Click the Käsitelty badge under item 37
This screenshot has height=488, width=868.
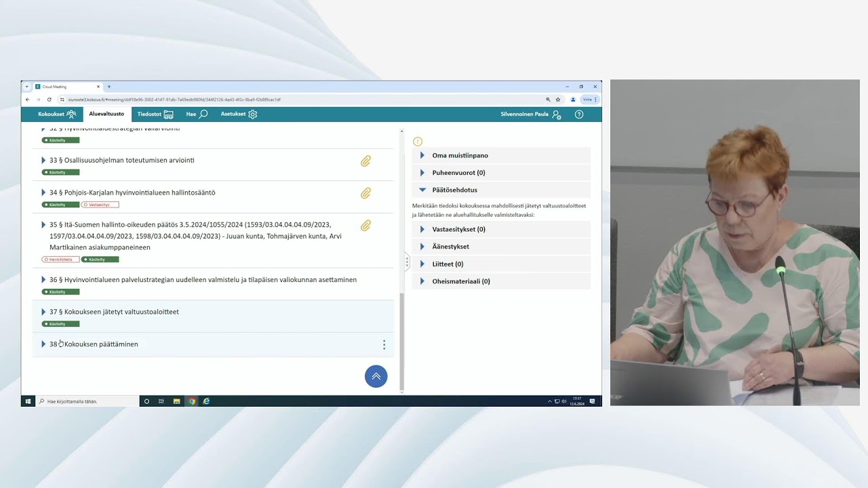point(60,324)
